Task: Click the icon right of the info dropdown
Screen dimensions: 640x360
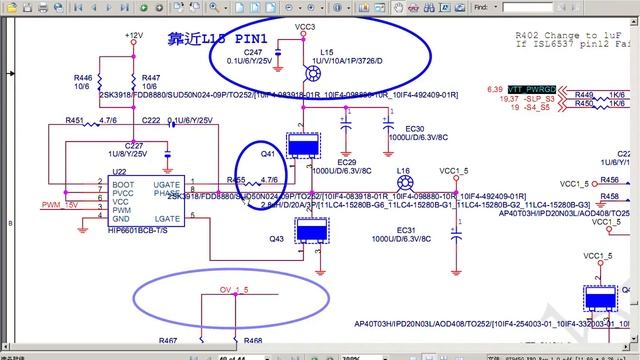Action: click(x=363, y=7)
